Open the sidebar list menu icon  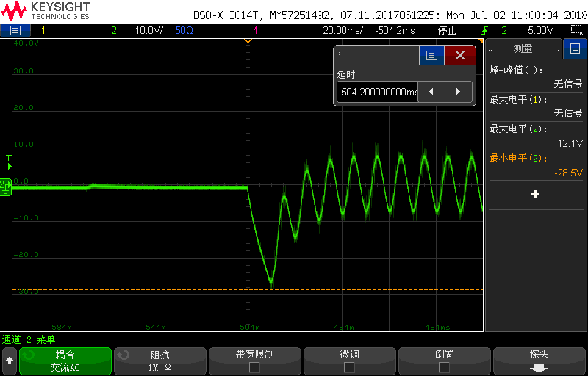click(x=575, y=48)
